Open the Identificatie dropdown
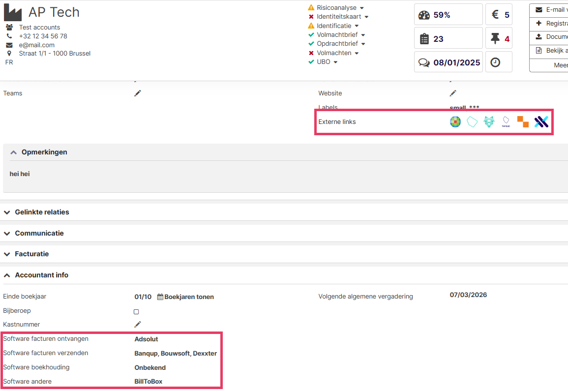This screenshot has height=392, width=568. coord(357,26)
